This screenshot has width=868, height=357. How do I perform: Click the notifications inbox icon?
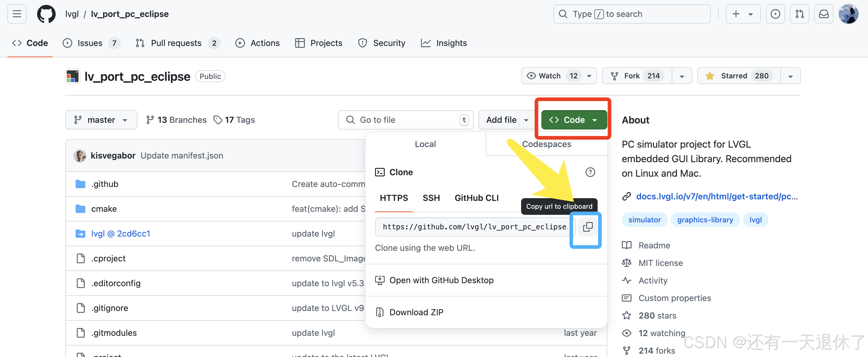tap(824, 14)
